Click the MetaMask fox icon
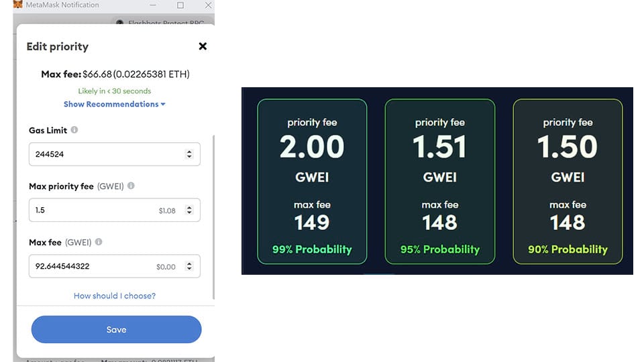Image resolution: width=644 pixels, height=362 pixels. (x=17, y=5)
